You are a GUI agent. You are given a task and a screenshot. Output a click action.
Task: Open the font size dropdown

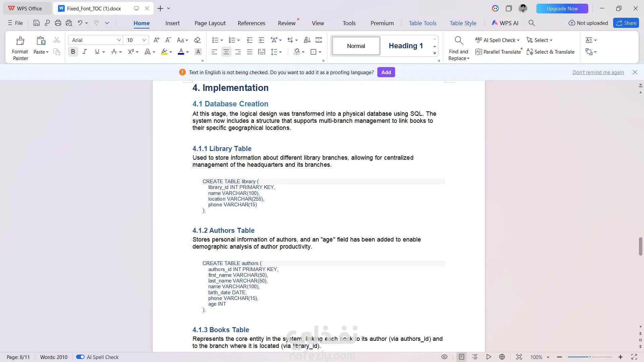tap(144, 40)
